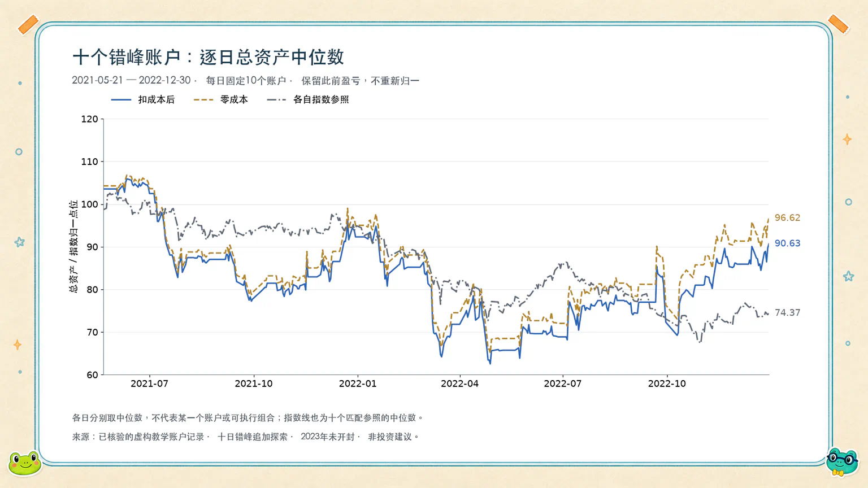
Task: Click the gray end value 74.37
Action: (x=787, y=313)
